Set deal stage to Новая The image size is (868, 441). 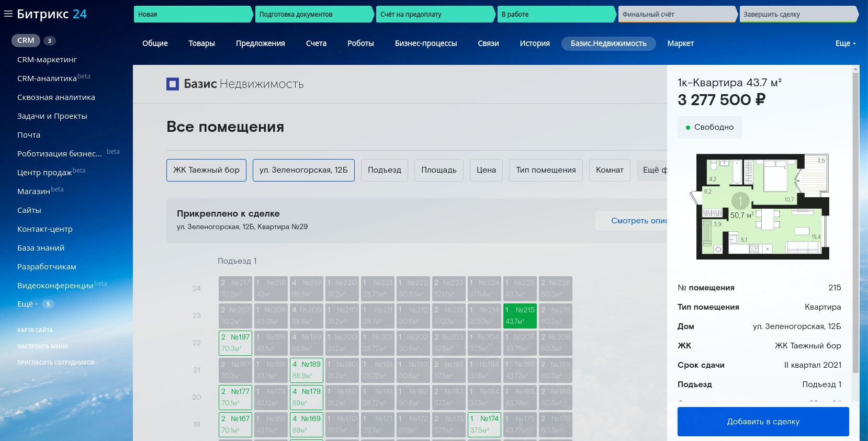tap(193, 14)
